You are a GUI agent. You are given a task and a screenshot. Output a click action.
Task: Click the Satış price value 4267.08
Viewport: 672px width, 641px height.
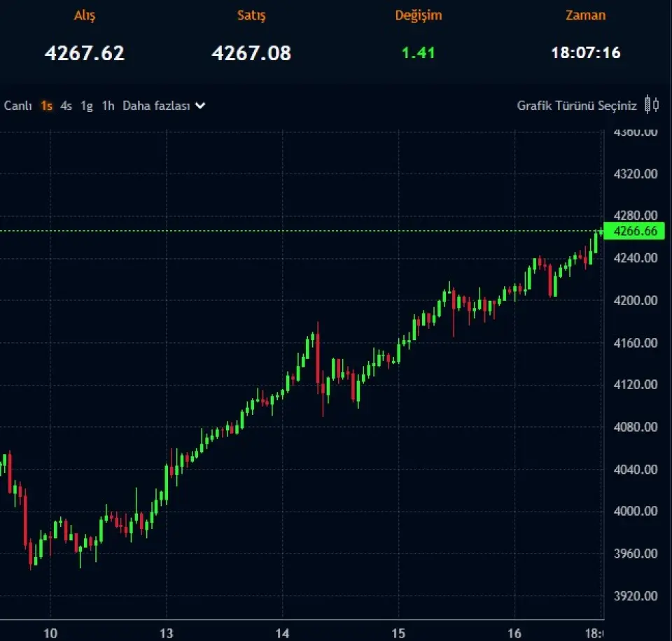[251, 52]
